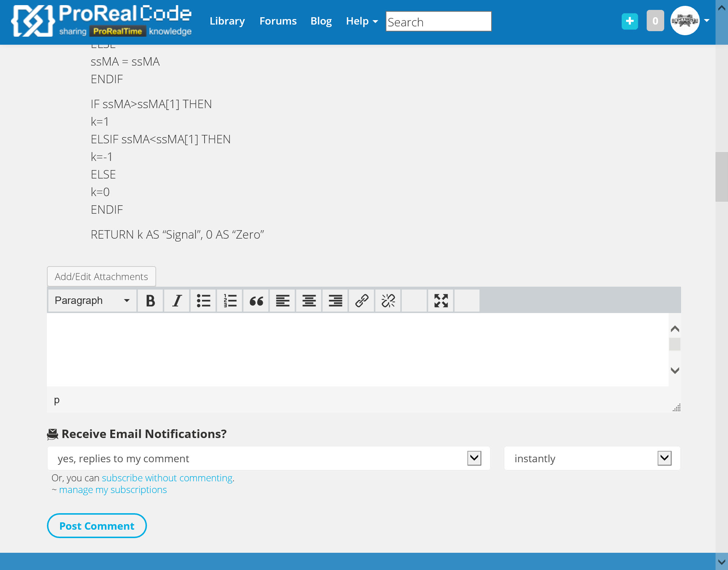Click the Post Comment button
The height and width of the screenshot is (570, 728).
coord(97,526)
